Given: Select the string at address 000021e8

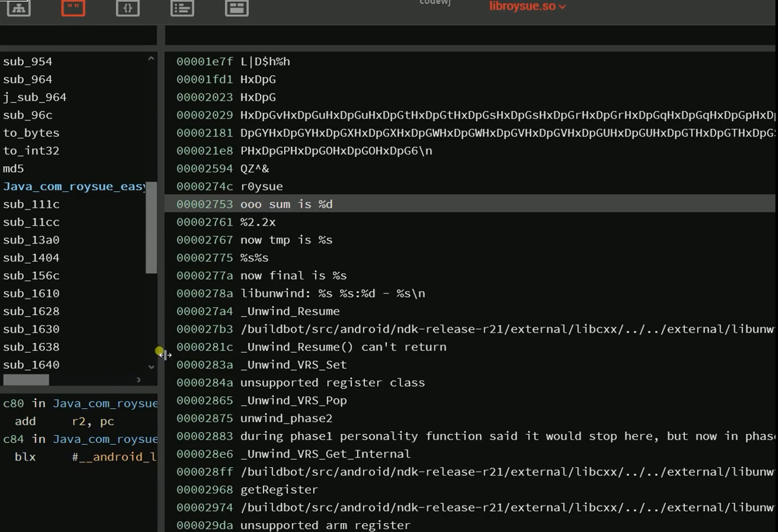Looking at the screenshot, I should click(x=469, y=151).
